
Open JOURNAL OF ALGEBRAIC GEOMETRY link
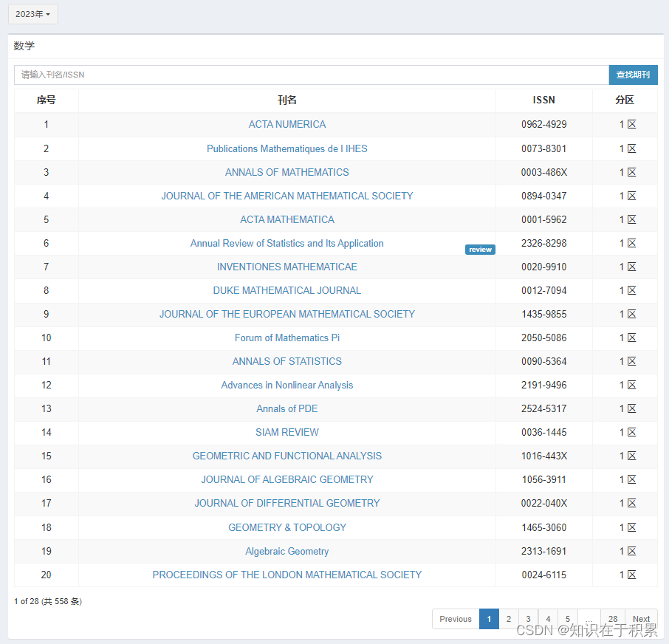(x=287, y=479)
